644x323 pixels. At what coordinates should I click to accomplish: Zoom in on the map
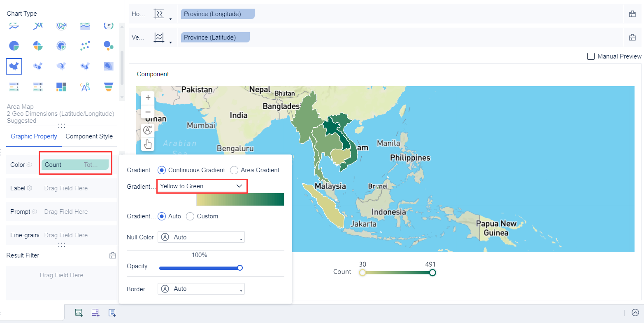pos(148,98)
